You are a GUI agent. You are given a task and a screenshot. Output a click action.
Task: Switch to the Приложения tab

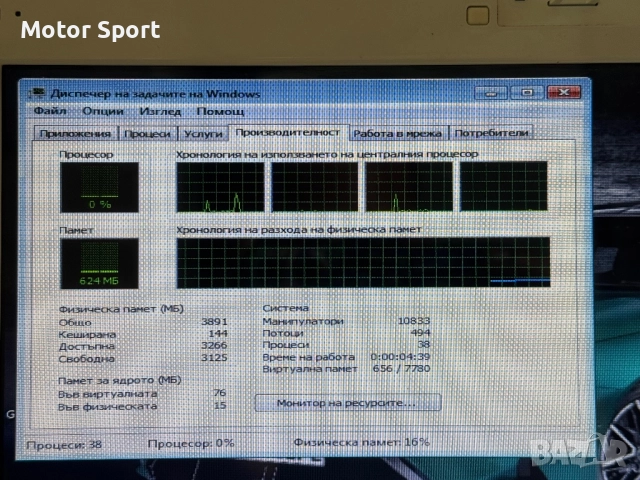pyautogui.click(x=76, y=133)
